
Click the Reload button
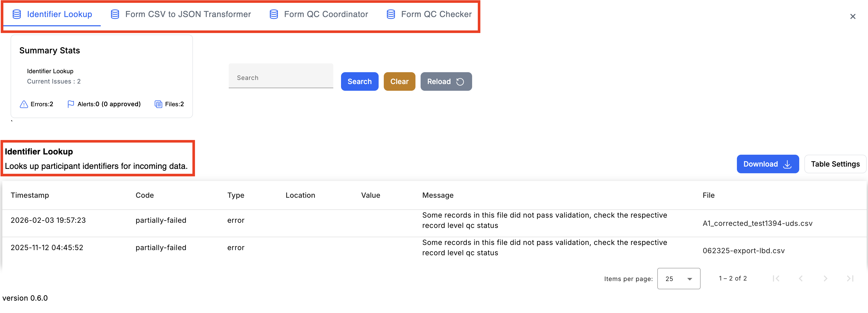446,82
